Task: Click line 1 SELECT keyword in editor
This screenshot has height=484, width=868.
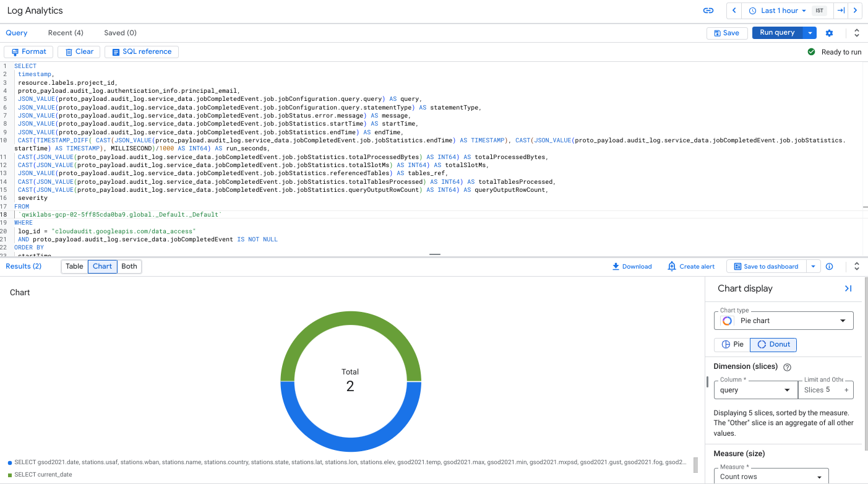Action: (x=25, y=66)
